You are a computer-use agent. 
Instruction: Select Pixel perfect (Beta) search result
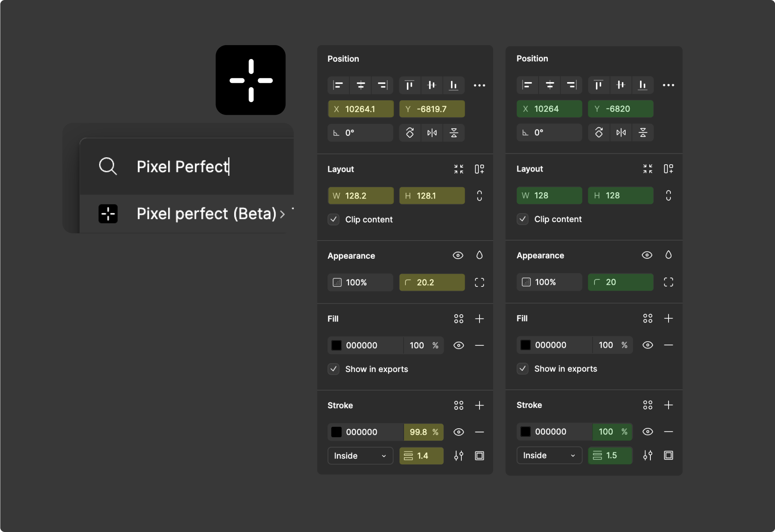206,214
